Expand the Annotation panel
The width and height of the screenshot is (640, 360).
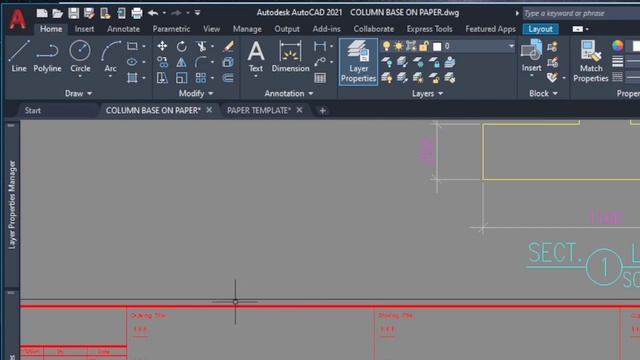coord(289,93)
